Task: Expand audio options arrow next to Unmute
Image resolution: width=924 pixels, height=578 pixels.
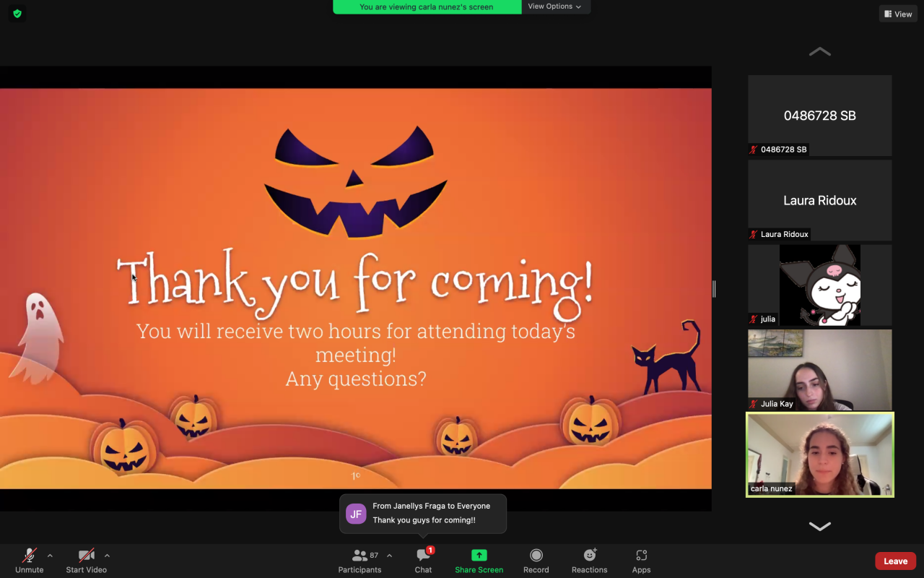Action: [50, 556]
